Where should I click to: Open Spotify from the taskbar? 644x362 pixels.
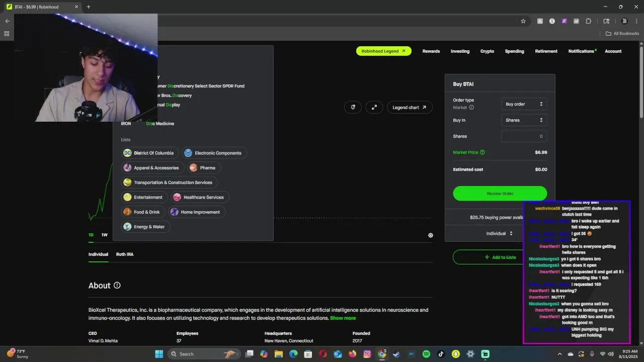click(426, 354)
